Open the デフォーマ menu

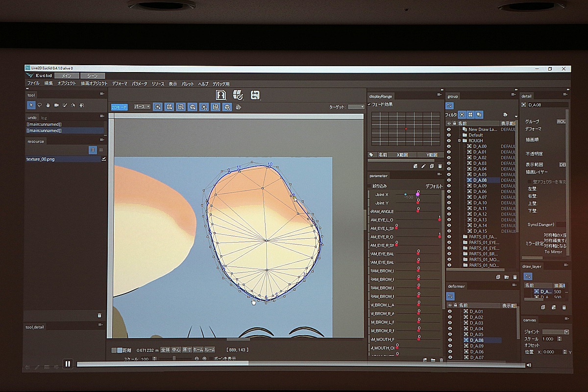[x=120, y=84]
